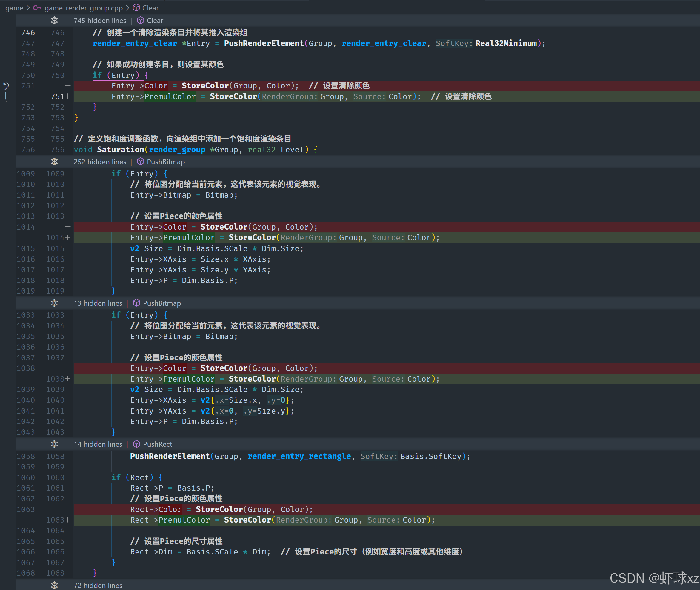Click unfold icon beside 13 hidden lines
Image resolution: width=700 pixels, height=590 pixels.
coord(54,303)
